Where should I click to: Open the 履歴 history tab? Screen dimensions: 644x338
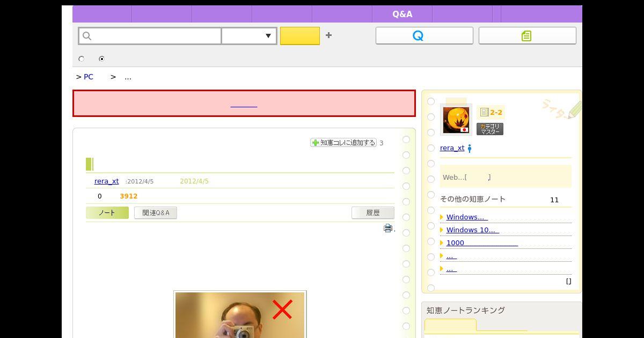click(373, 213)
